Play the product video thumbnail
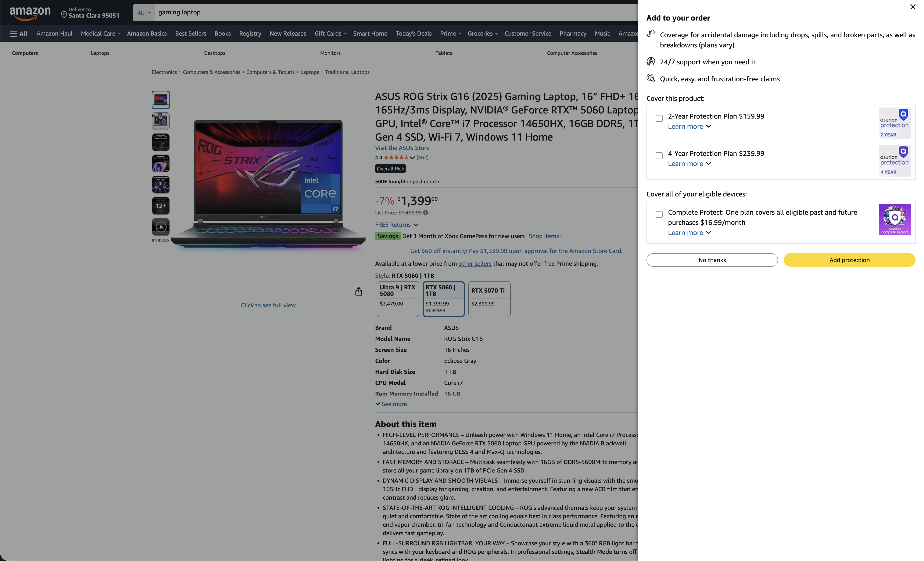 pyautogui.click(x=161, y=227)
